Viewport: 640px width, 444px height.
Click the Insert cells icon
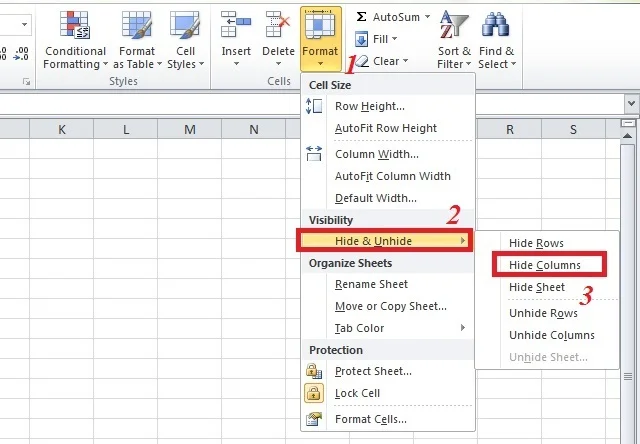tap(236, 24)
